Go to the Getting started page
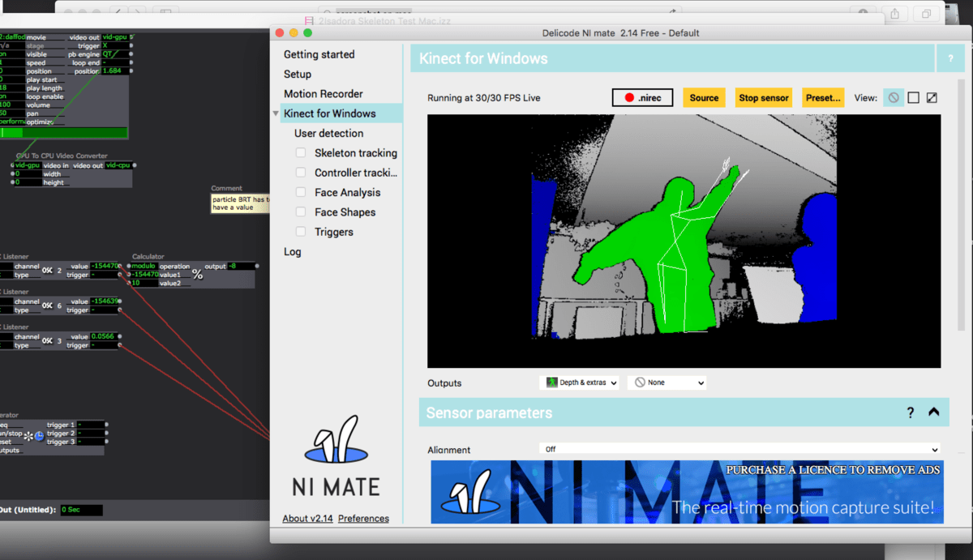 319,54
